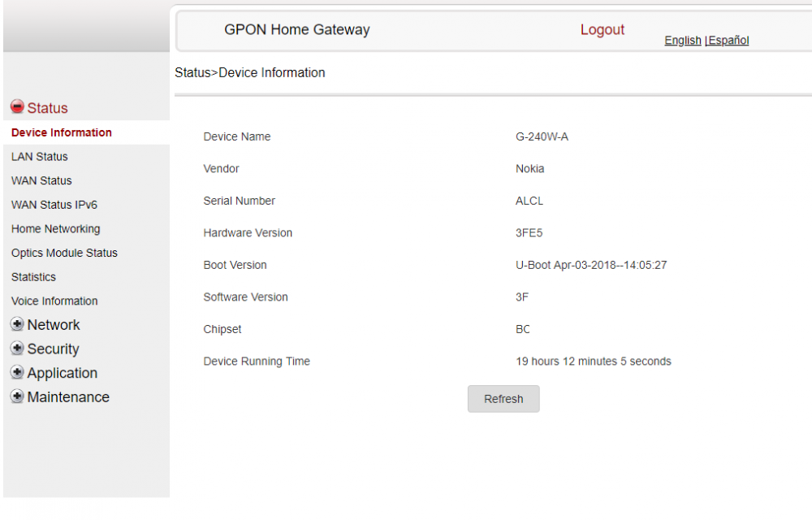This screenshot has height=520, width=812.
Task: Expand Network section plus icon
Action: 17,324
